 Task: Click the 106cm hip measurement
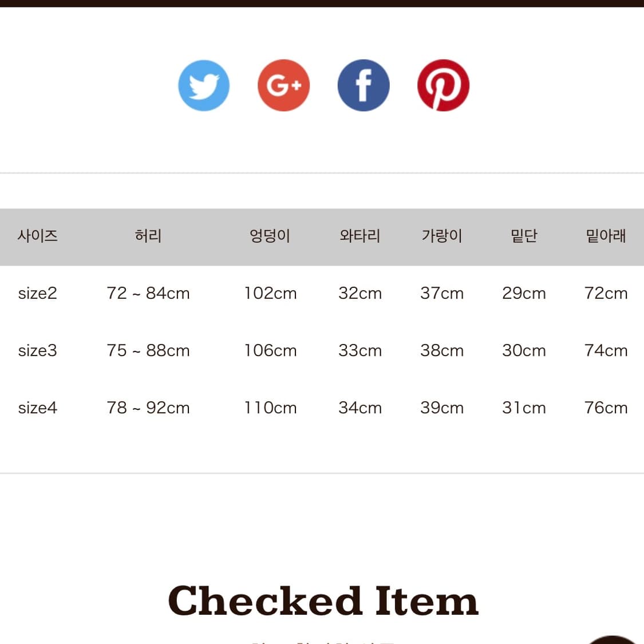pos(270,350)
